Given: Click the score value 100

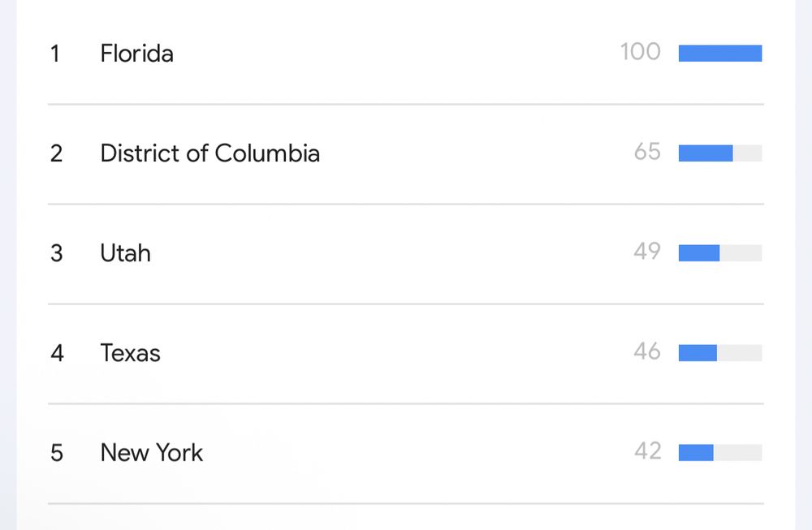Looking at the screenshot, I should click(641, 52).
